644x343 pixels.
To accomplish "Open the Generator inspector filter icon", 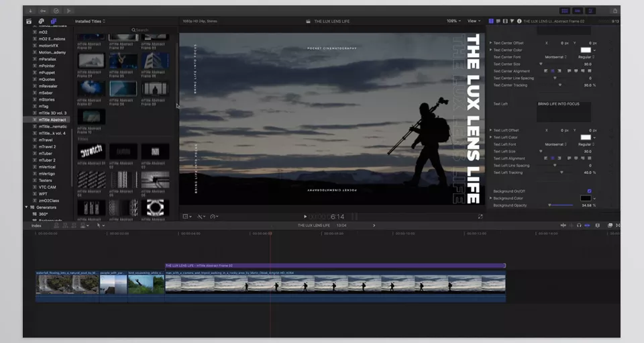I will [x=512, y=21].
